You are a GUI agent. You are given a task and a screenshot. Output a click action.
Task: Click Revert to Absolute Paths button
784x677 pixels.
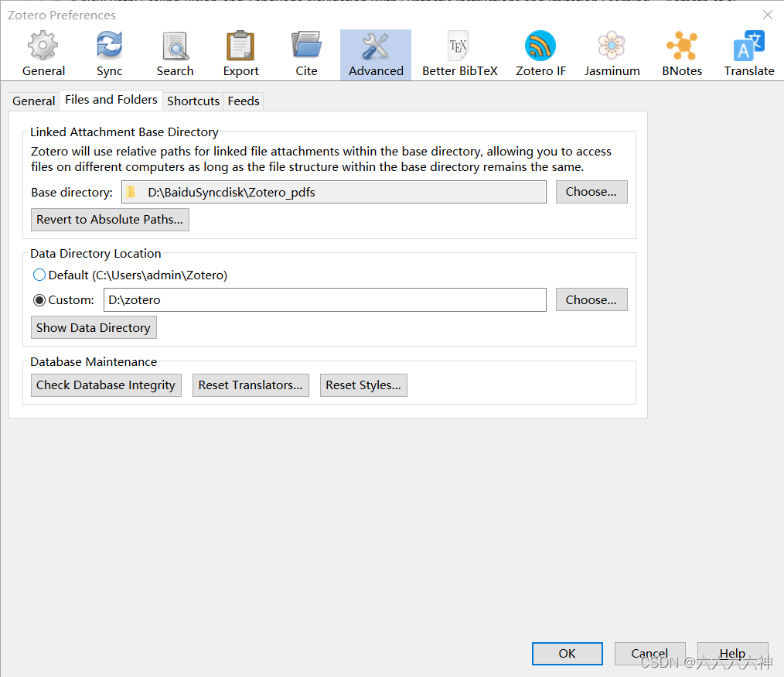(x=110, y=220)
